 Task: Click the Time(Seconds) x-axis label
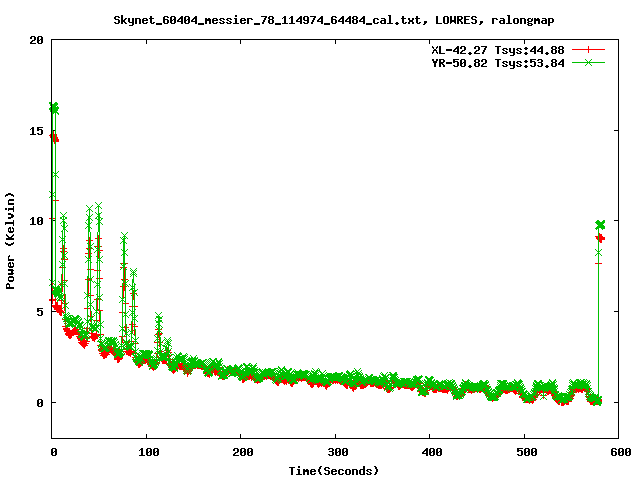click(333, 471)
